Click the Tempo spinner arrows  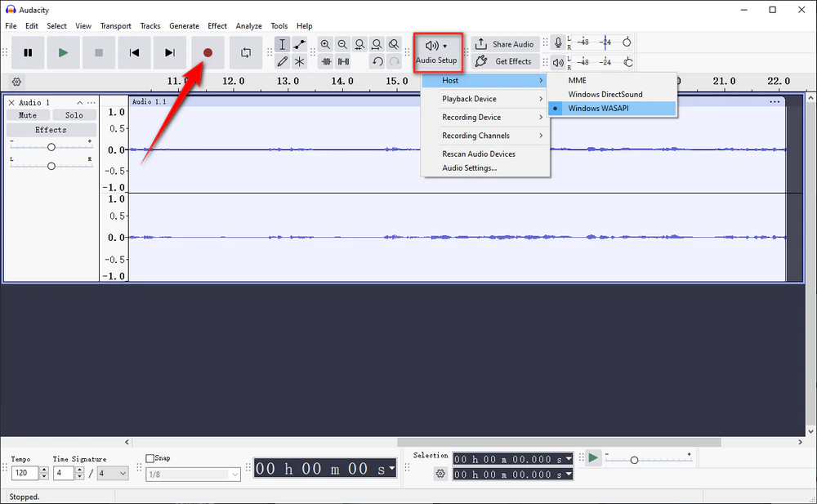pyautogui.click(x=44, y=473)
